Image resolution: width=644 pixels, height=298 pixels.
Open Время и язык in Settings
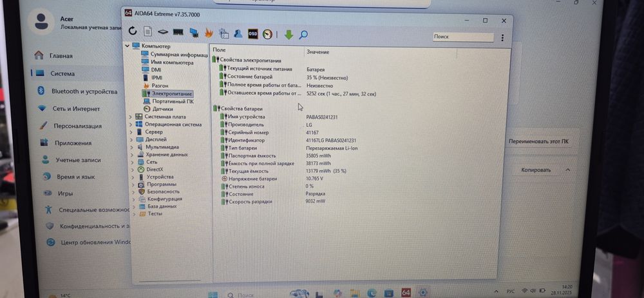[75, 177]
